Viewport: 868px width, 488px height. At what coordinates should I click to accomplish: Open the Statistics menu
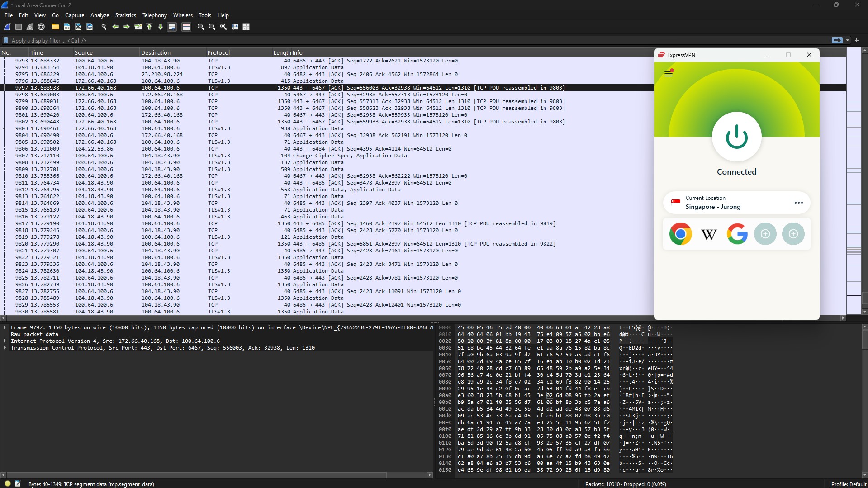125,15
